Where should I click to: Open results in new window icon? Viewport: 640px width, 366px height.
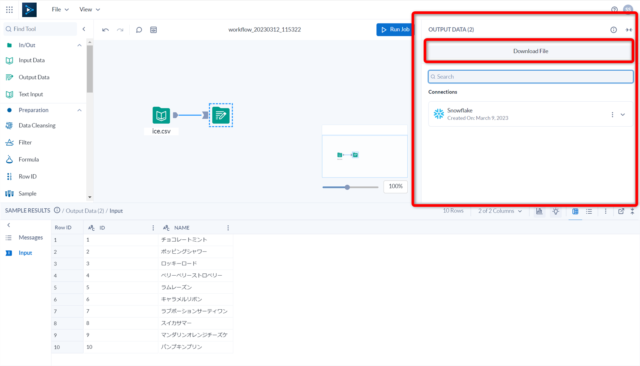621,211
